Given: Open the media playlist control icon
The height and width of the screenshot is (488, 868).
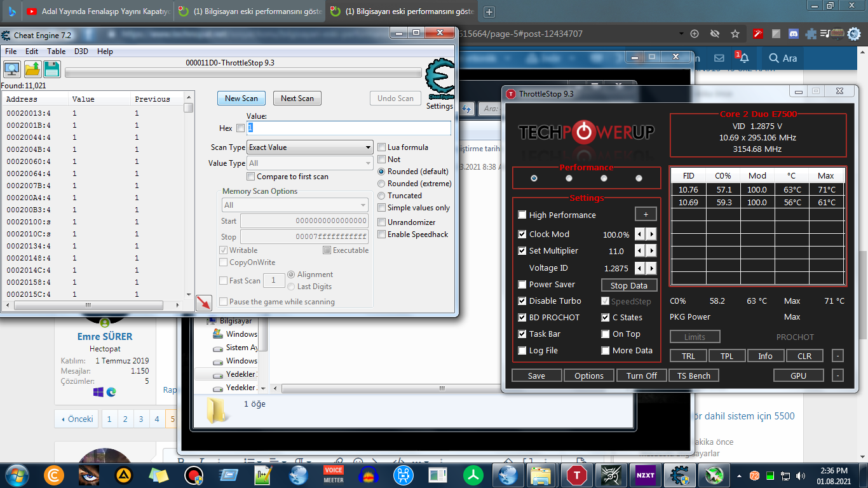Looking at the screenshot, I should tap(825, 34).
